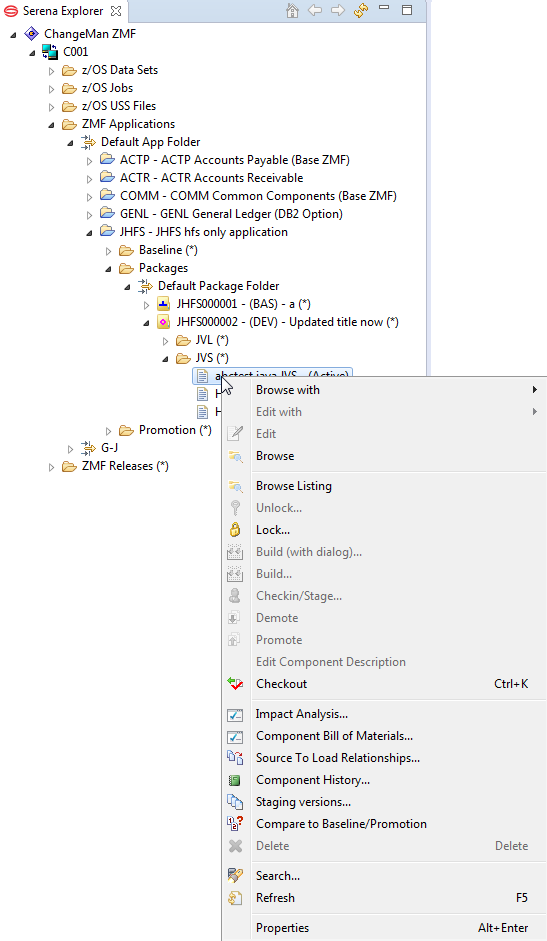Image resolution: width=547 pixels, height=941 pixels.
Task: Click the Impact Analysis checklist icon
Action: coord(235,714)
